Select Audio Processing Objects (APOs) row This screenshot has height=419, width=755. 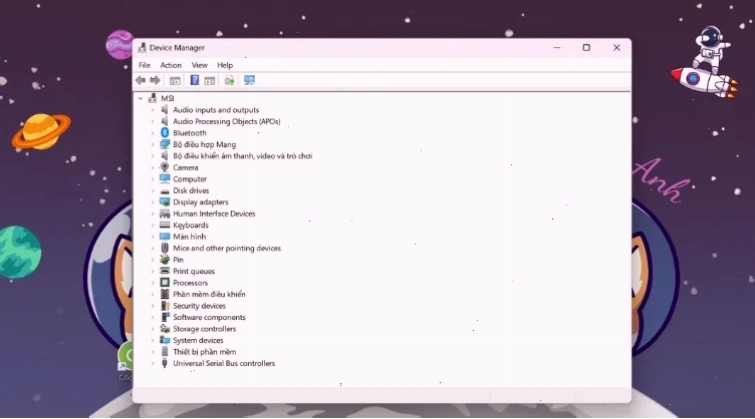click(226, 121)
